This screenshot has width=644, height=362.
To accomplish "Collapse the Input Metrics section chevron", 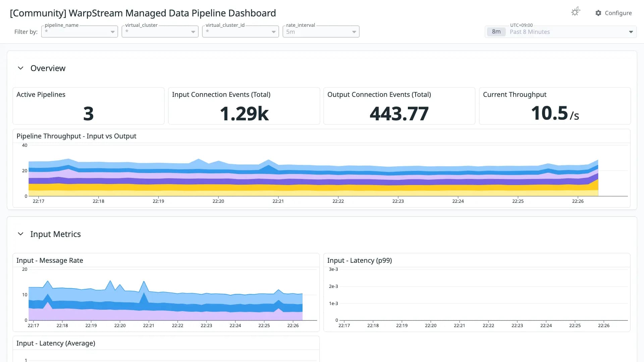I will tap(20, 234).
